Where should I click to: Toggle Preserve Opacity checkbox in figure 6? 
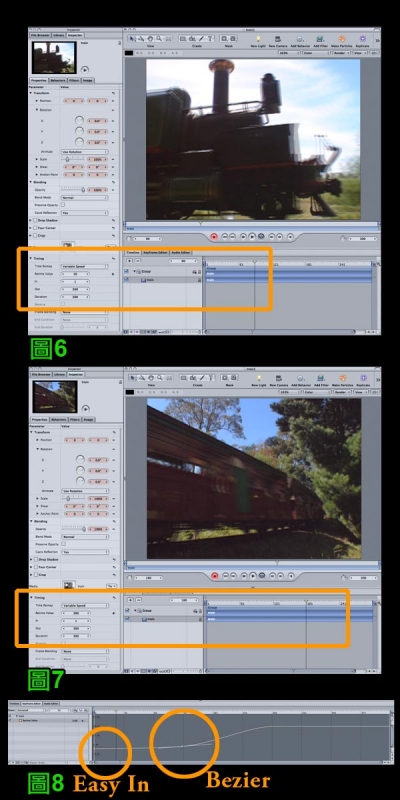click(63, 205)
